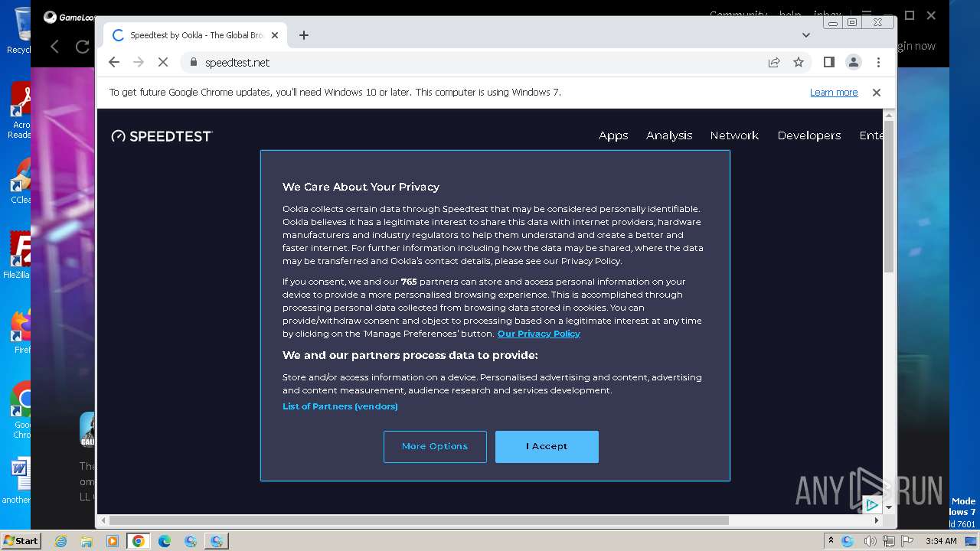The width and height of the screenshot is (980, 551).
Task: Stop loading the Speedtest page
Action: pos(163,62)
